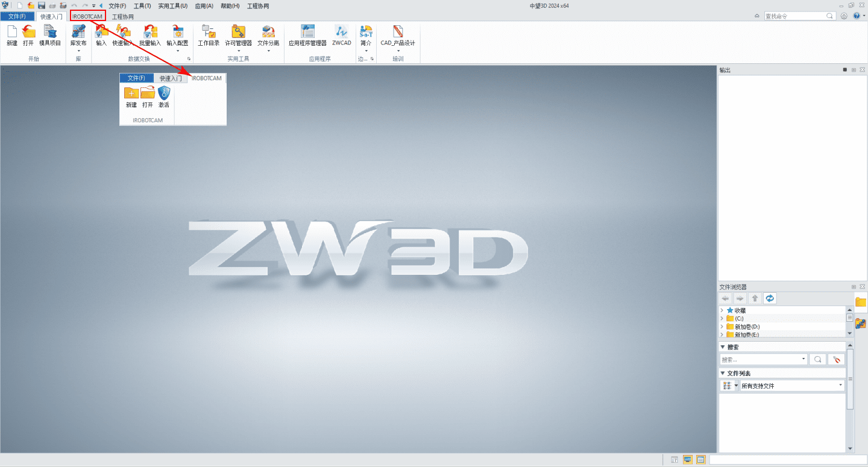868x467 pixels.
Task: Select the 快速入门 ribbon tab
Action: coord(51,16)
